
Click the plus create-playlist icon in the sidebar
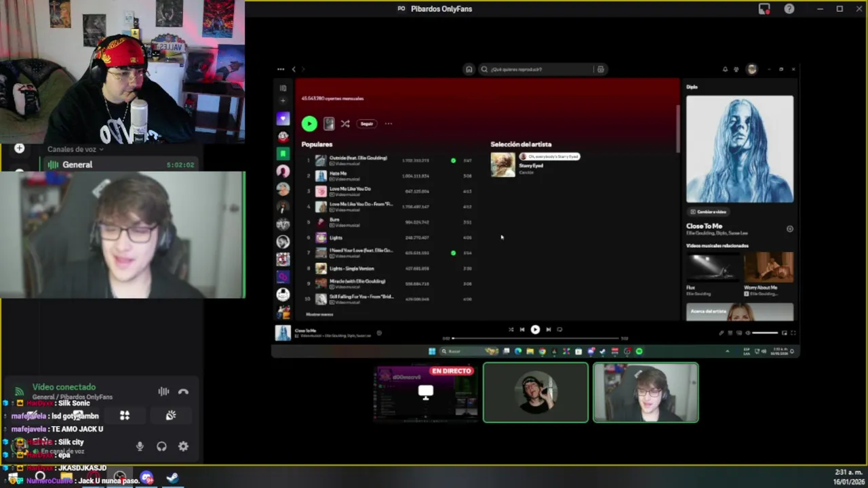[x=283, y=101]
